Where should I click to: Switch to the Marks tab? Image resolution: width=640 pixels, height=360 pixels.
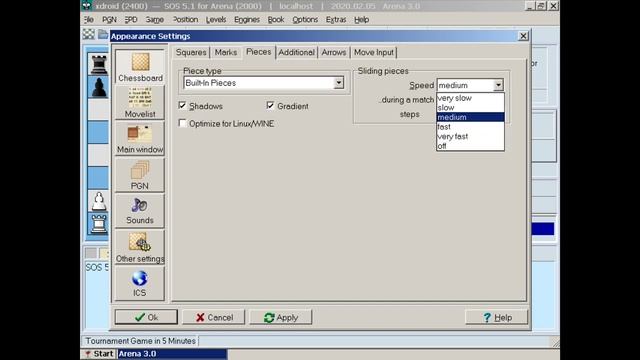(226, 52)
